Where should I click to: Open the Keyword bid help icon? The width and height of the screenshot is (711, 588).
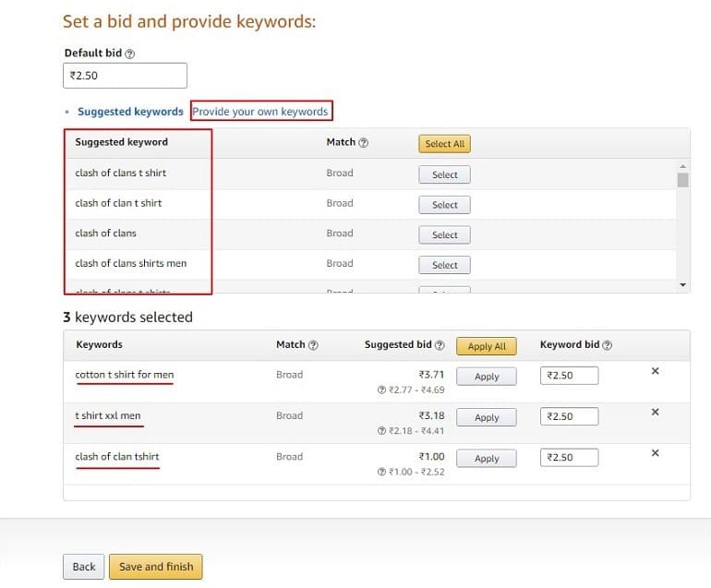[x=608, y=345]
